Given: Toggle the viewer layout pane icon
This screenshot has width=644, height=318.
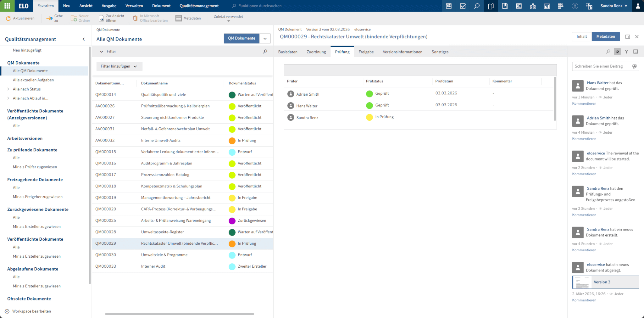Looking at the screenshot, I should click(x=628, y=37).
